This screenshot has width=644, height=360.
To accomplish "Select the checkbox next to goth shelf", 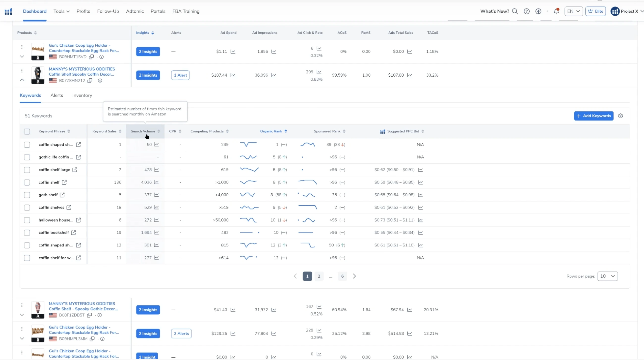I will (x=27, y=195).
